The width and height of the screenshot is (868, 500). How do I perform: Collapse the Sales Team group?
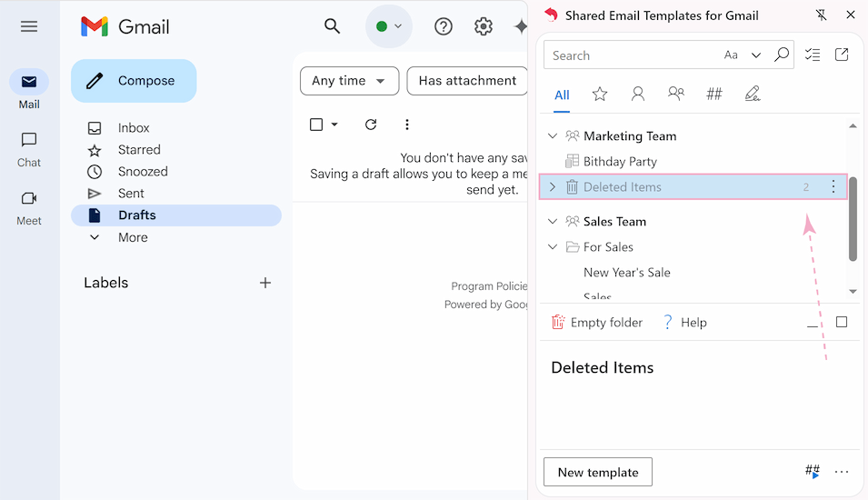pyautogui.click(x=552, y=222)
